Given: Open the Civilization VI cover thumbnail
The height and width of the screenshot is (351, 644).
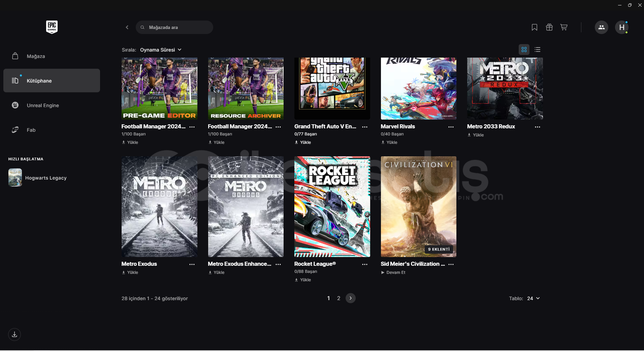Looking at the screenshot, I should click(x=419, y=206).
